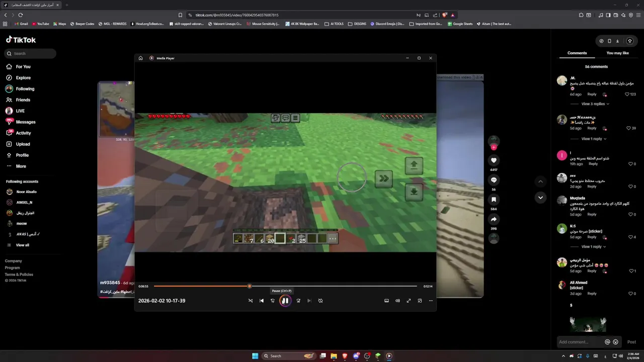Open the emoji picker in comment box
The width and height of the screenshot is (644, 362).
[615, 342]
